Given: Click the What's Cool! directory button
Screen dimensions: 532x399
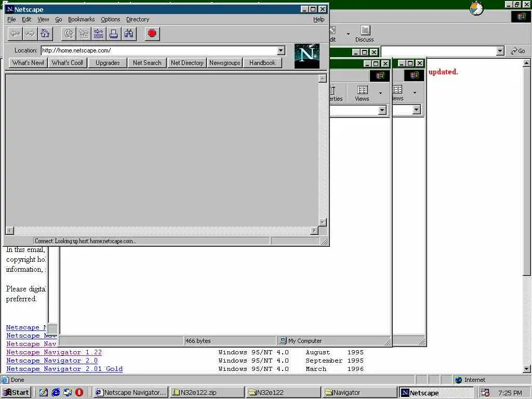Looking at the screenshot, I should pyautogui.click(x=68, y=63).
